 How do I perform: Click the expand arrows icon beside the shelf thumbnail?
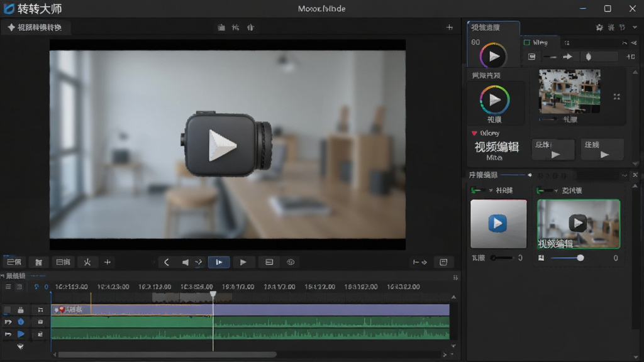point(616,96)
